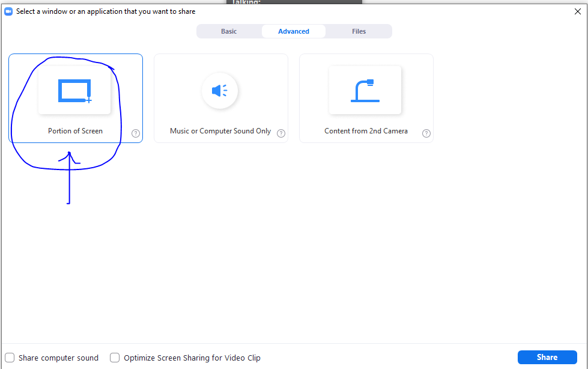Screen dimensions: 588x369
Task: Pick the Content from 2nd Camera icon
Action: coord(365,91)
